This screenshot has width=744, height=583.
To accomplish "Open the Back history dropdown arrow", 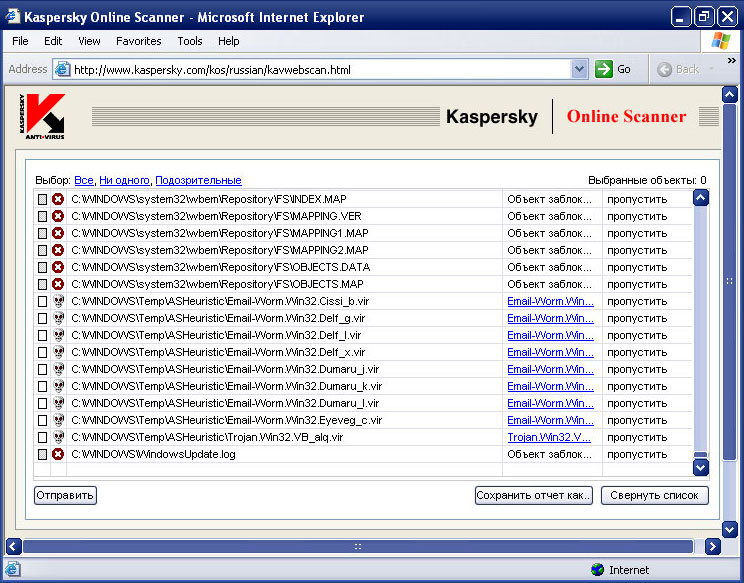I will (711, 70).
